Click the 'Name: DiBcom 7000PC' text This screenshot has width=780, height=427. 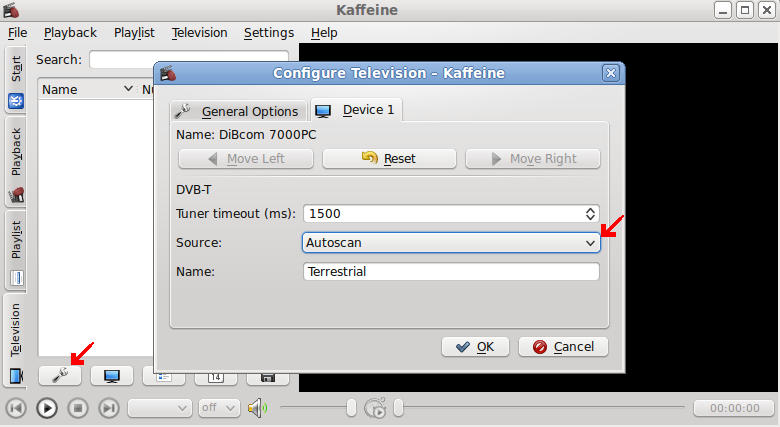[246, 135]
